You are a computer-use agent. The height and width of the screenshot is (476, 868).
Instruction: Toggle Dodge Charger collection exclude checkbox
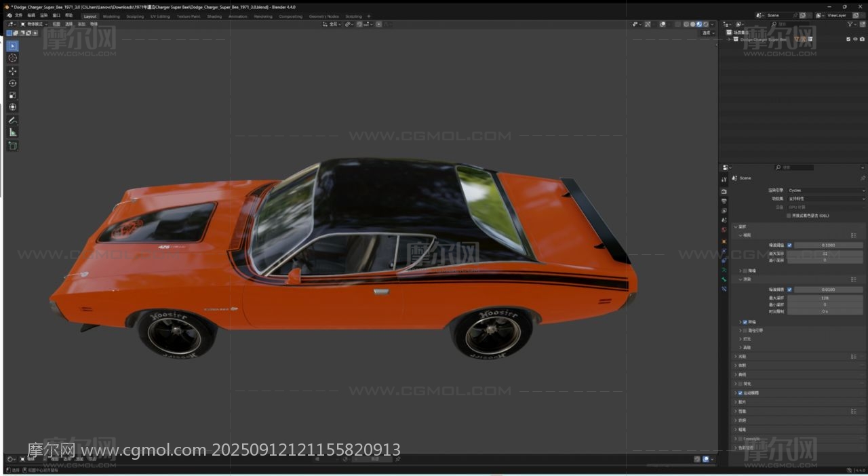pos(848,39)
